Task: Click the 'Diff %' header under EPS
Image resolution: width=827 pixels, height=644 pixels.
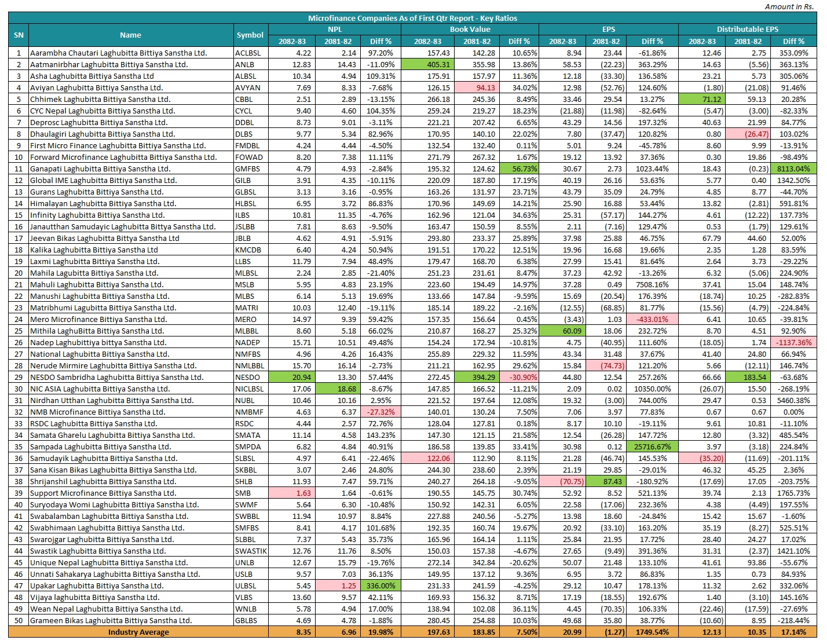Action: [652, 41]
